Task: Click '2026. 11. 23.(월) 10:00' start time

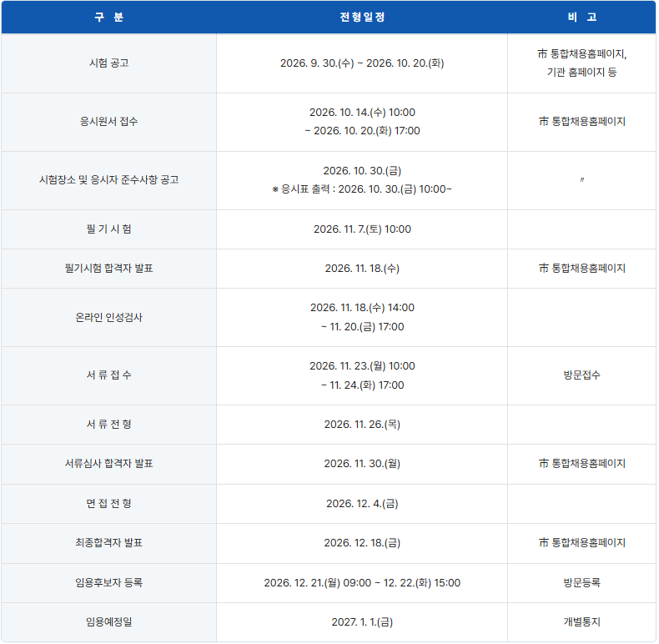Action: point(362,366)
